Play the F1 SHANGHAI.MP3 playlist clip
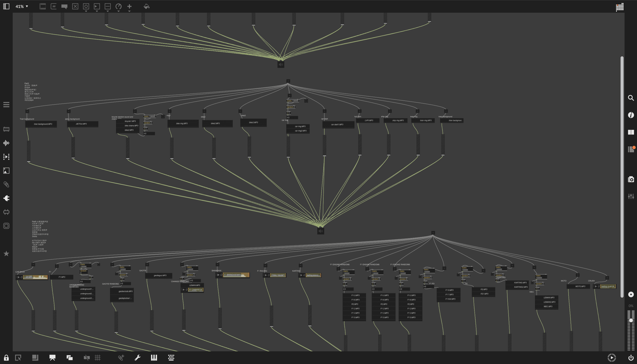 [218, 275]
